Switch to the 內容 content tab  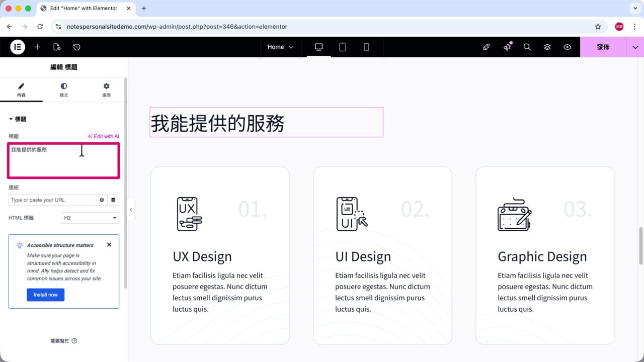coord(21,90)
